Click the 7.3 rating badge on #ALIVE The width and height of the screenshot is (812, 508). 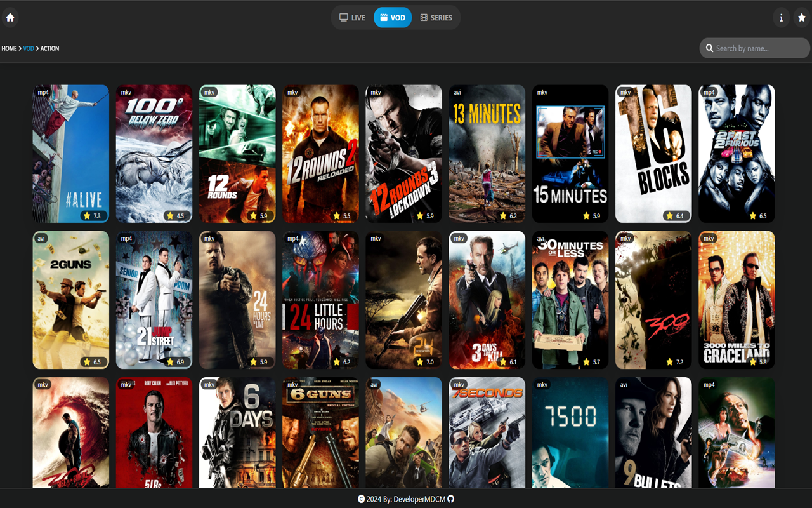[x=93, y=216]
